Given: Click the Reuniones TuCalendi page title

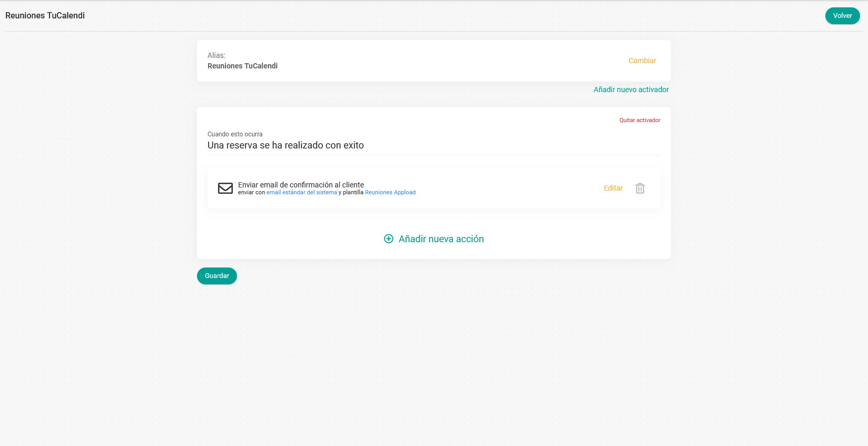Looking at the screenshot, I should point(45,16).
